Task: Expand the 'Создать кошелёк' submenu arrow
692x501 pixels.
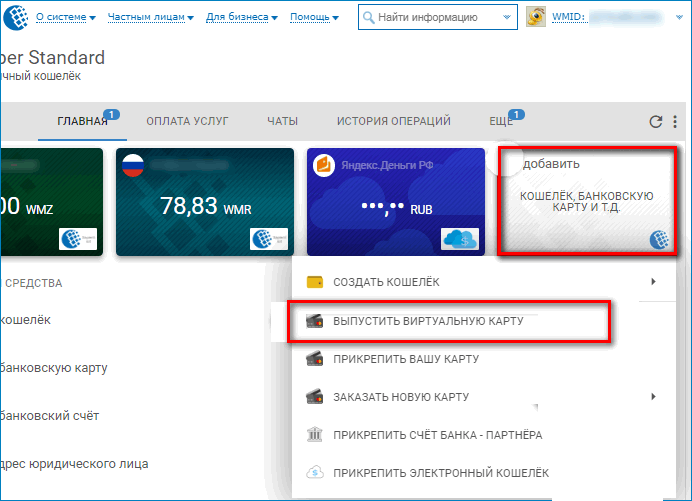Action: 654,282
